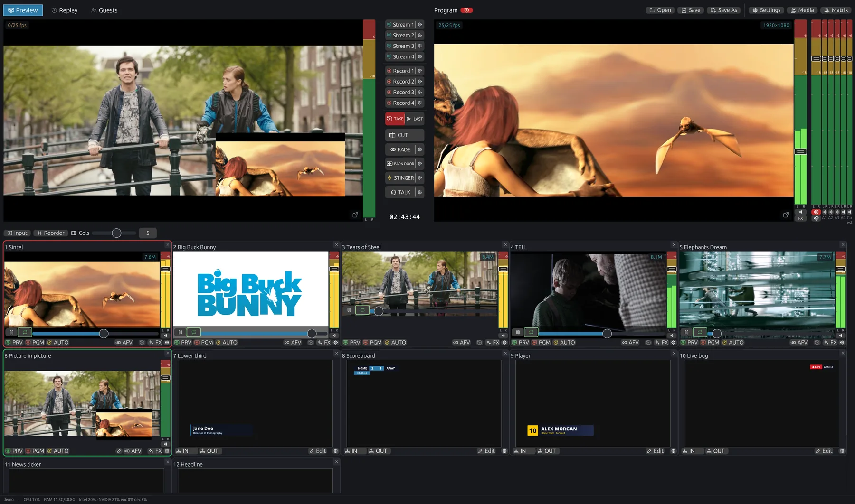This screenshot has height=504, width=855.
Task: Click the CUT transition button
Action: click(x=404, y=135)
